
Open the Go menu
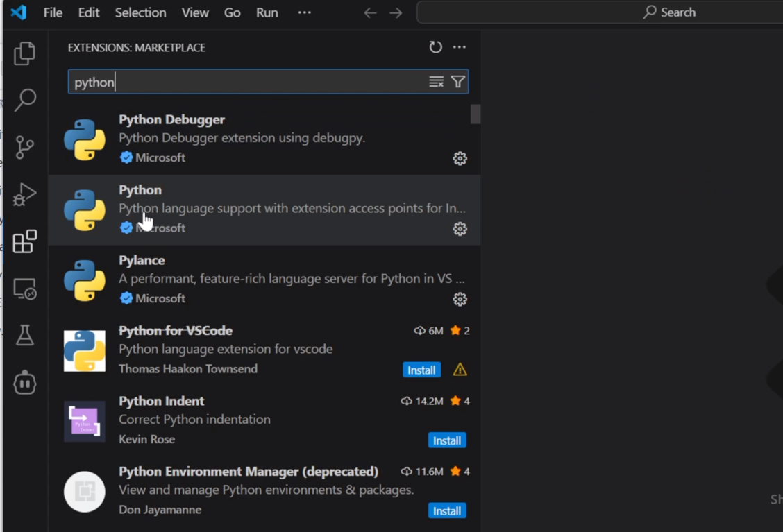click(x=232, y=12)
